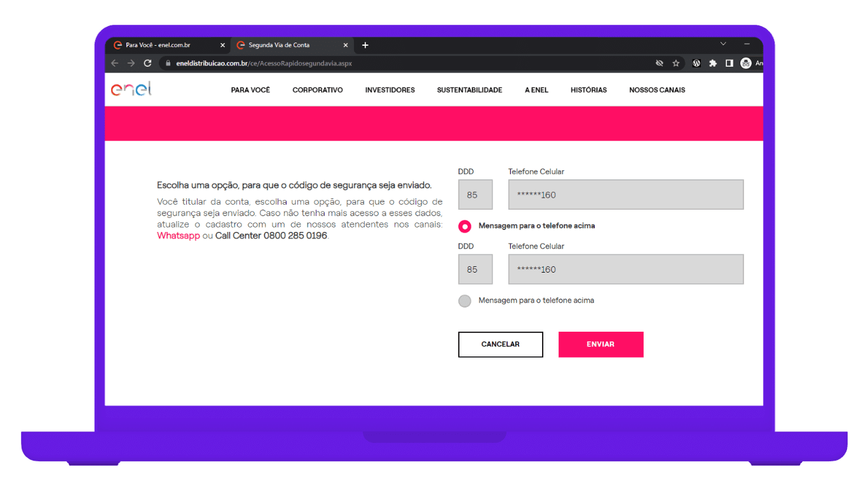Expand the tab search chevron

(x=723, y=44)
